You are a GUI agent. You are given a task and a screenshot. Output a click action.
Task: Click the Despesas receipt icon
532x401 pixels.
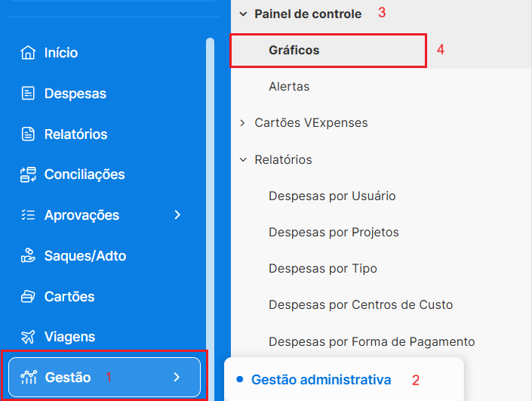click(29, 94)
